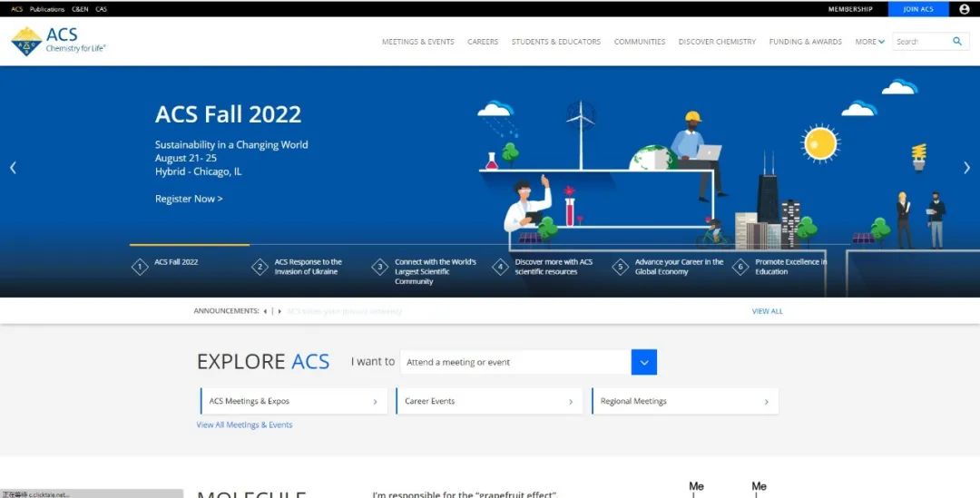Open the user account profile icon
This screenshot has height=498, width=980.
tap(964, 9)
